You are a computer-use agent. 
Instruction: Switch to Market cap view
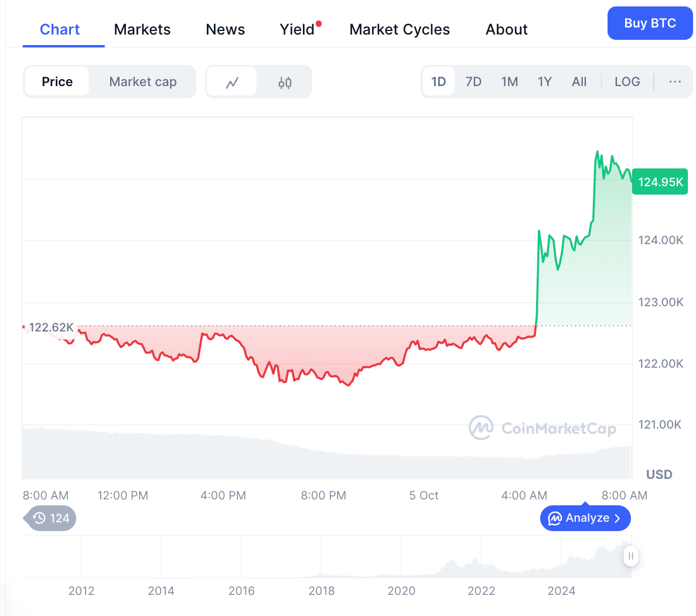coord(143,82)
